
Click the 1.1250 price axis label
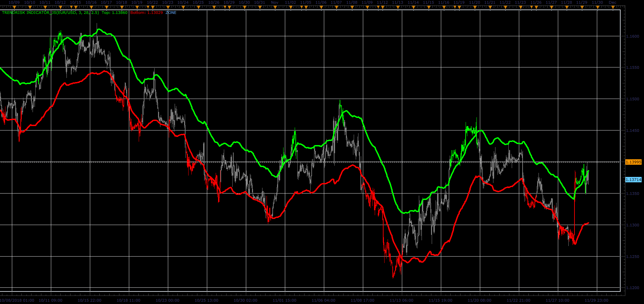(x=632, y=257)
